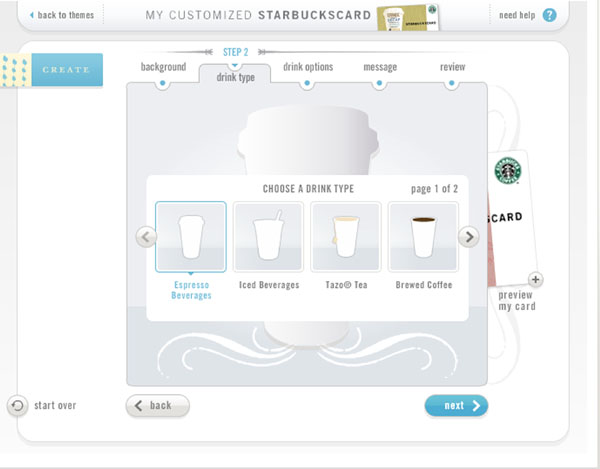600x469 pixels.
Task: Click the plus icon to preview card
Action: point(536,280)
